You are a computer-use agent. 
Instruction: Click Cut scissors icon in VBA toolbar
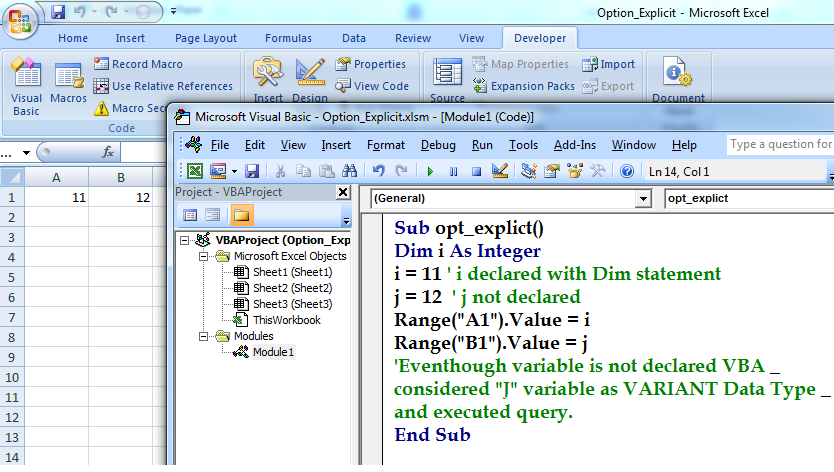[x=280, y=171]
